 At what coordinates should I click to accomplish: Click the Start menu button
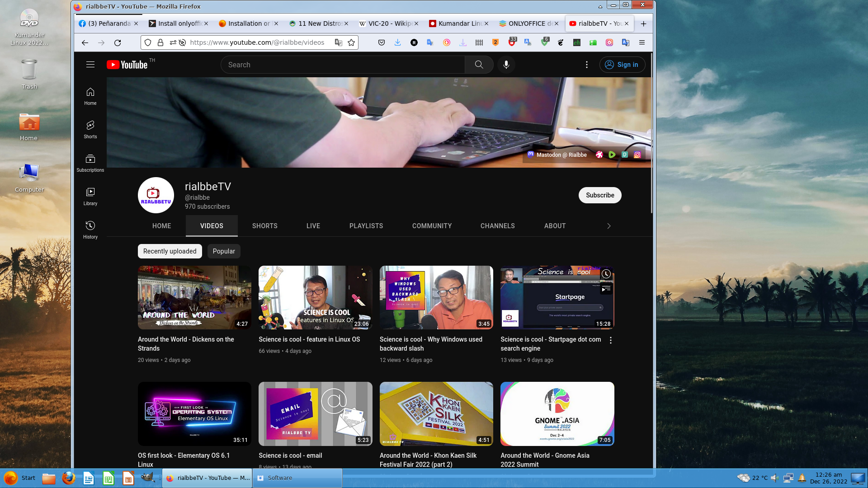coord(19,478)
